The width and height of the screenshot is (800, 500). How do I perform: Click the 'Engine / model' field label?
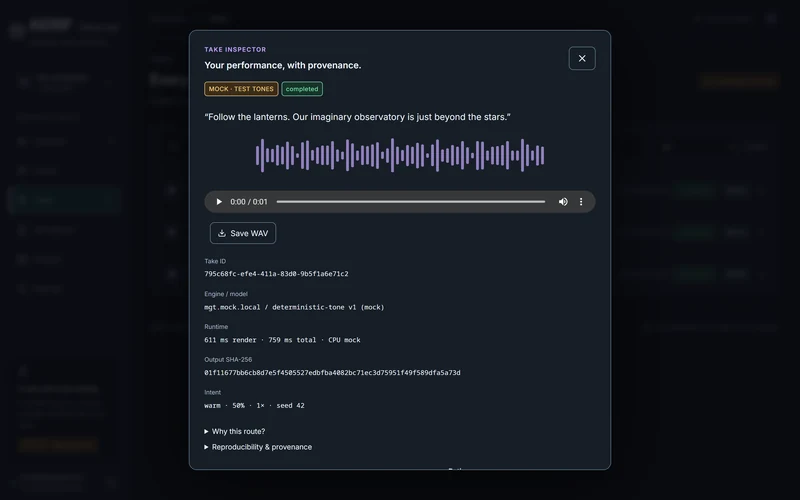coord(226,294)
